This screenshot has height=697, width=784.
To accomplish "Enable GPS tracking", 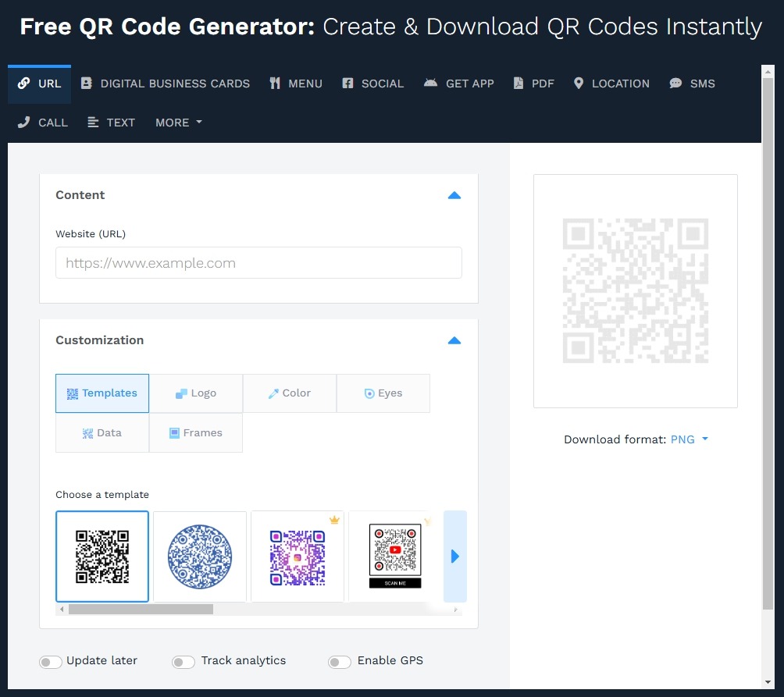I will [339, 661].
